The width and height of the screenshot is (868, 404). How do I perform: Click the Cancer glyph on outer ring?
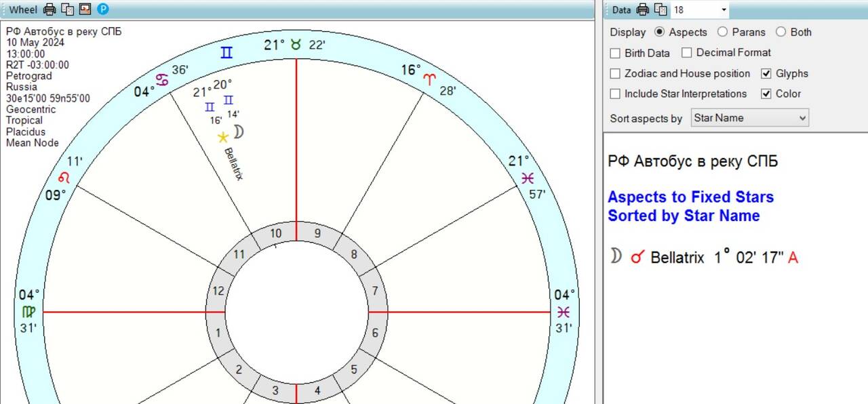[x=163, y=80]
